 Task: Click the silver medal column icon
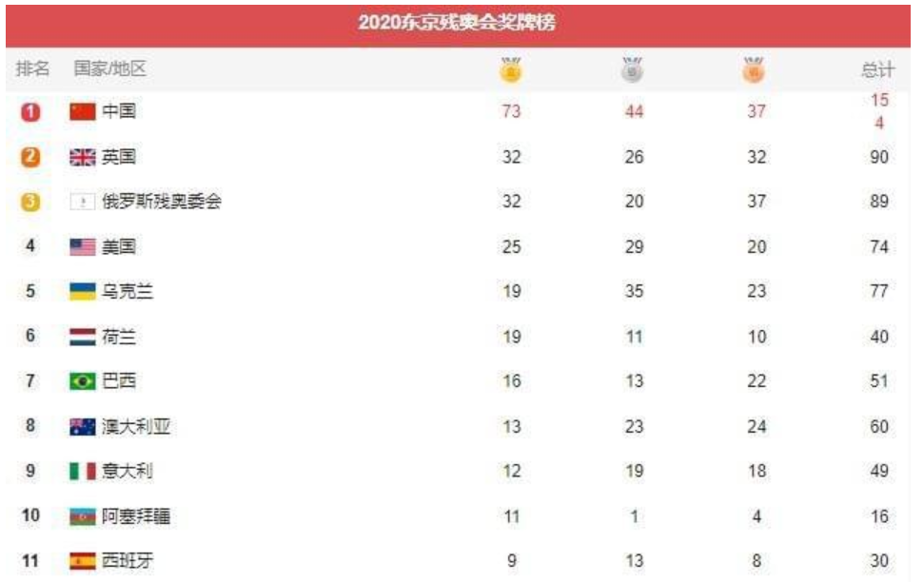tap(632, 70)
